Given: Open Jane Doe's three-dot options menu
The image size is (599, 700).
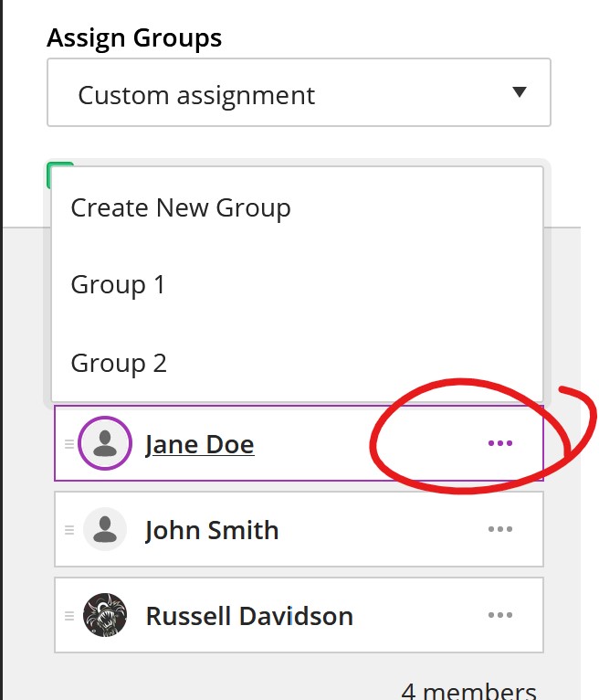Looking at the screenshot, I should click(x=500, y=443).
